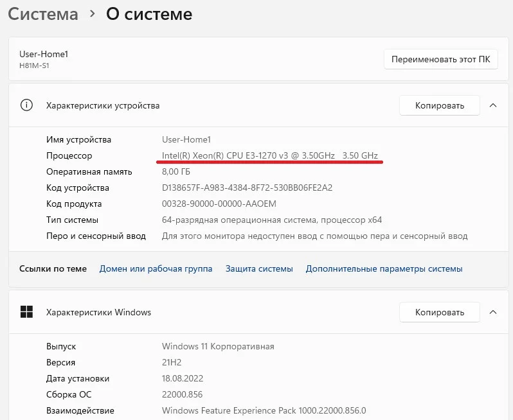Click the Код устройства label
This screenshot has height=420, width=513.
click(x=78, y=188)
